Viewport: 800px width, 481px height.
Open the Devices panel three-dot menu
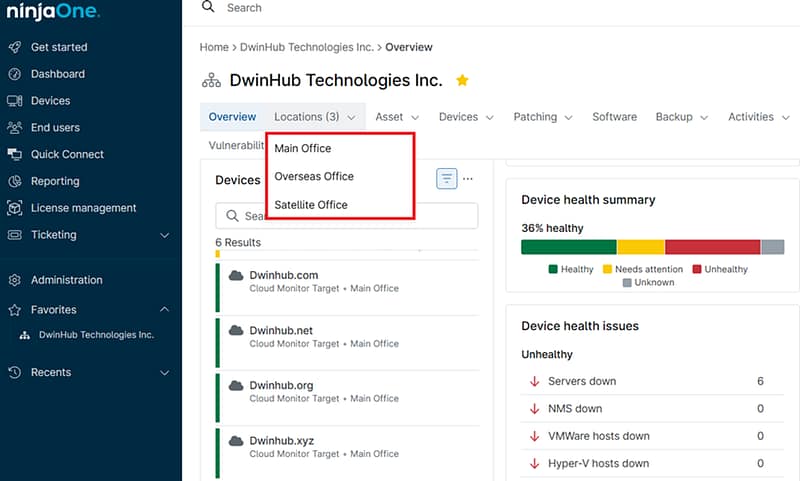pos(468,179)
